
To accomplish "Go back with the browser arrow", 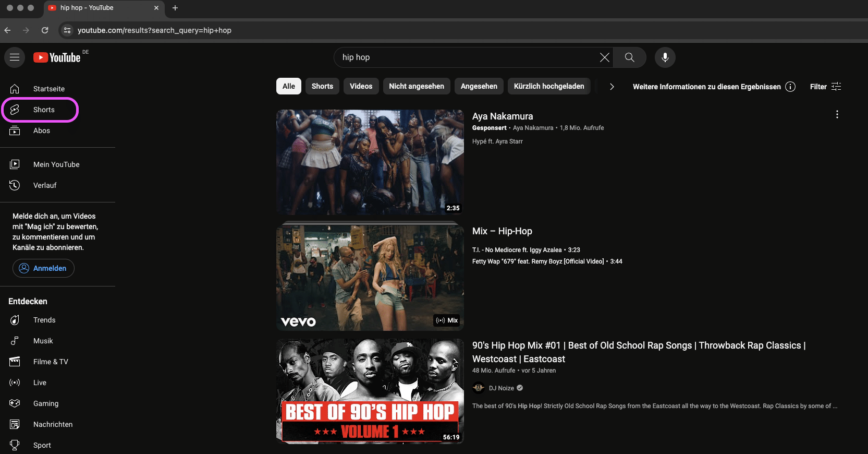I will (x=7, y=30).
